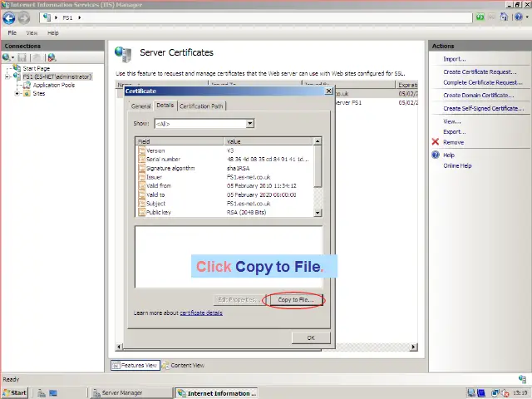
Task: Collapse the FS1 server tree node
Action: (7, 76)
